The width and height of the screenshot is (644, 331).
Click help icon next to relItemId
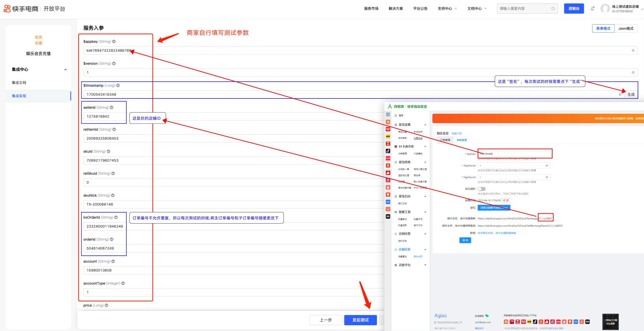(x=114, y=130)
